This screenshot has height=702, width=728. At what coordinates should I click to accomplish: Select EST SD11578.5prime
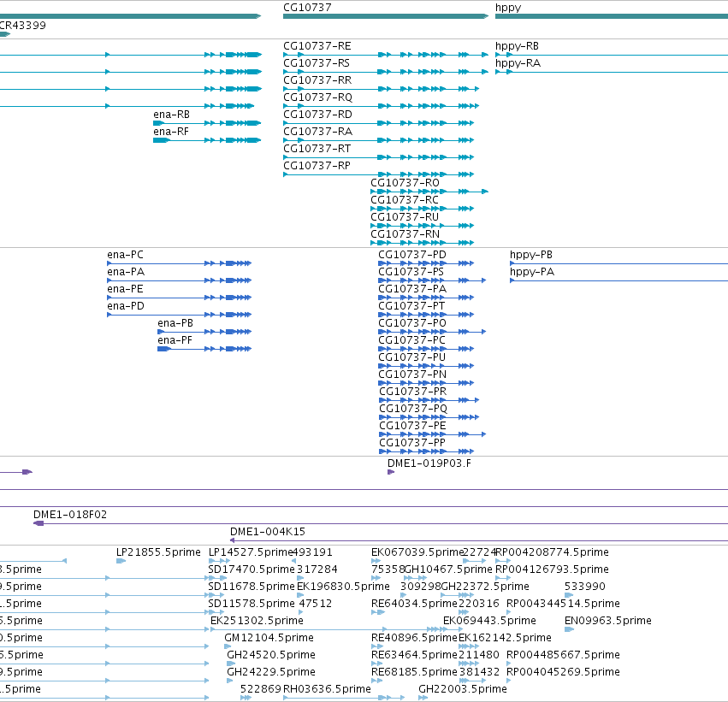252,605
